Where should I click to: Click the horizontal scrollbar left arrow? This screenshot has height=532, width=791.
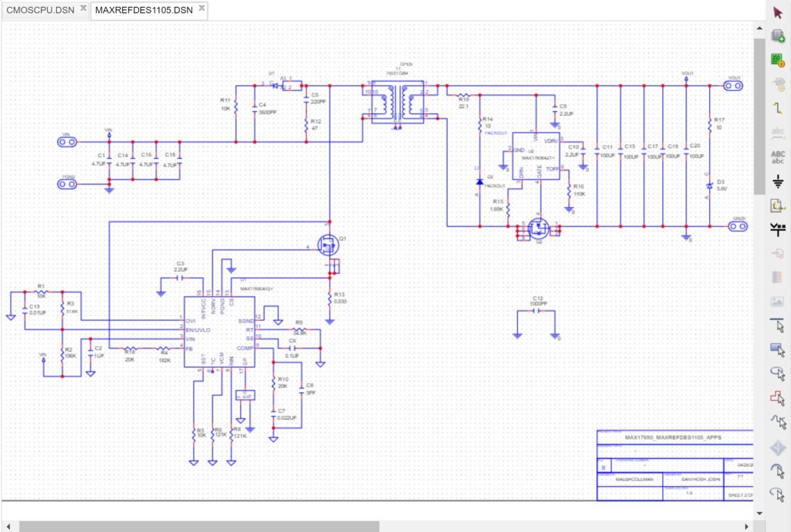[x=8, y=526]
